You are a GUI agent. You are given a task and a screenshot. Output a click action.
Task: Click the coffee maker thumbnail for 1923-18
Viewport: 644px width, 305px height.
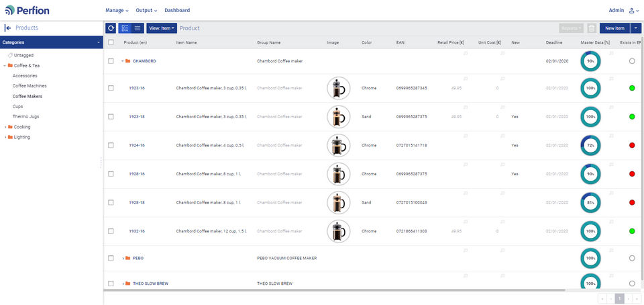[338, 117]
